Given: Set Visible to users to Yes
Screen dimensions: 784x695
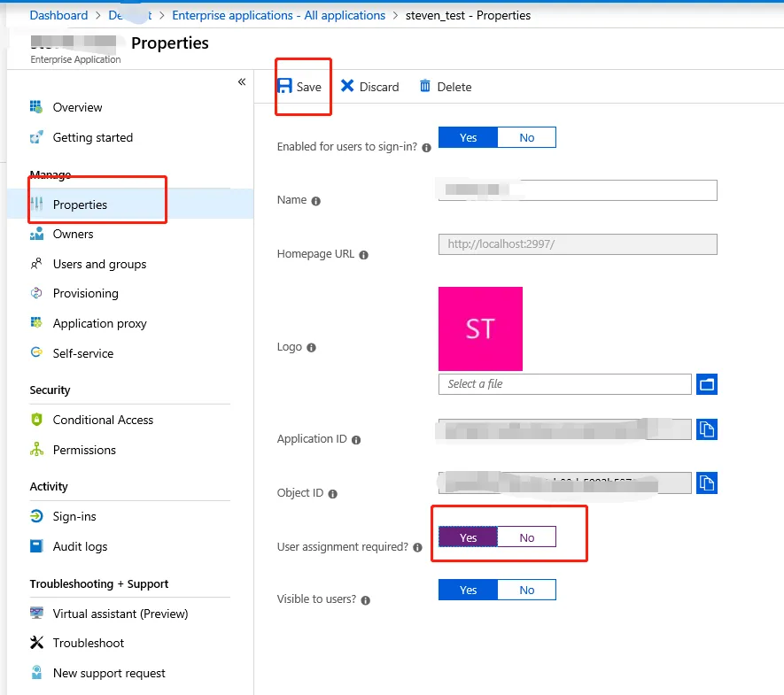Looking at the screenshot, I should [x=468, y=590].
